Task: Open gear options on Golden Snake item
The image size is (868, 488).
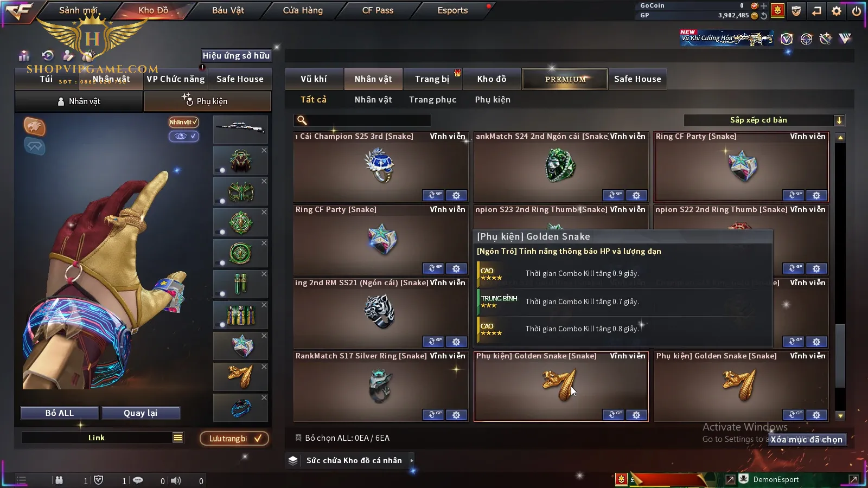Action: point(636,415)
